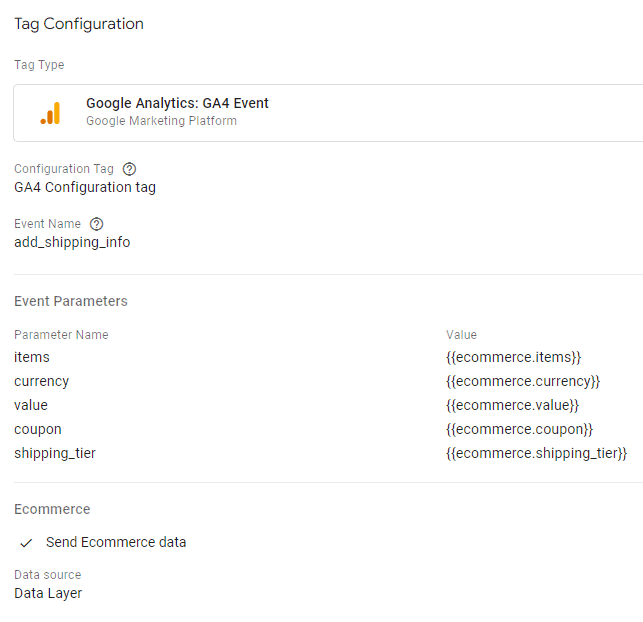Click the Tag Type label
The width and height of the screenshot is (643, 622).
click(39, 65)
